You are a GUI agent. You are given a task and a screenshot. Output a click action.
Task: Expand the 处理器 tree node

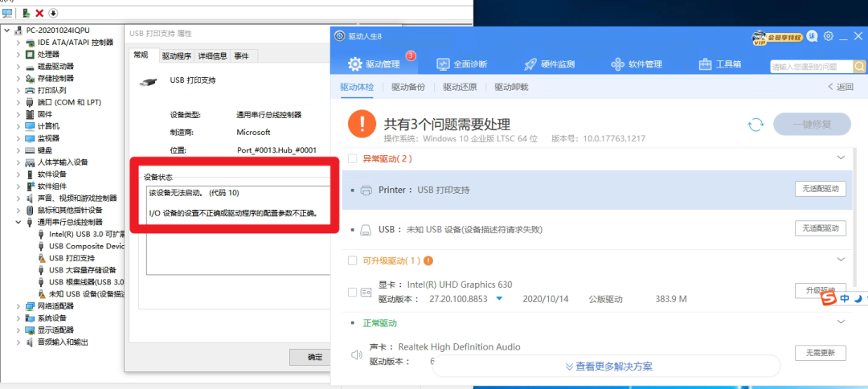[18, 54]
